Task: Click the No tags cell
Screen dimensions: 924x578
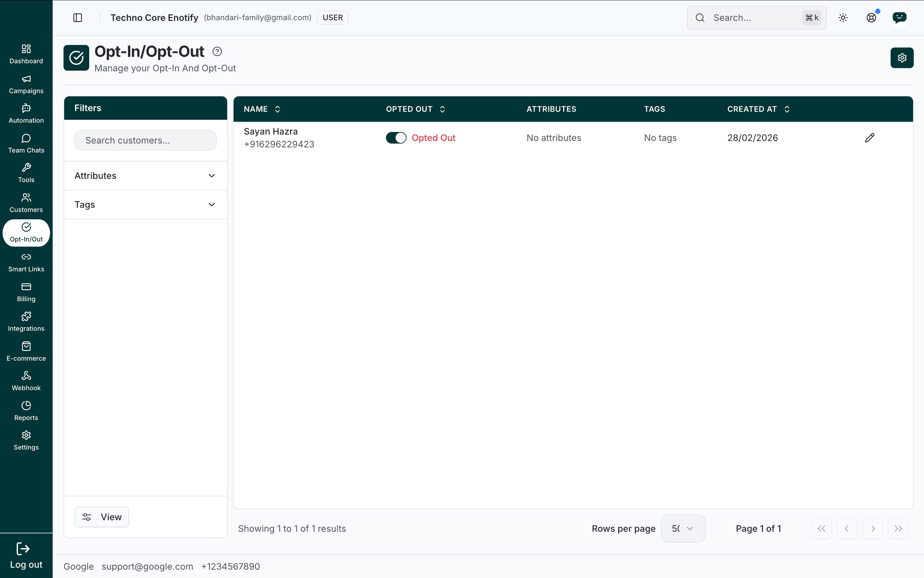Action: pos(660,138)
